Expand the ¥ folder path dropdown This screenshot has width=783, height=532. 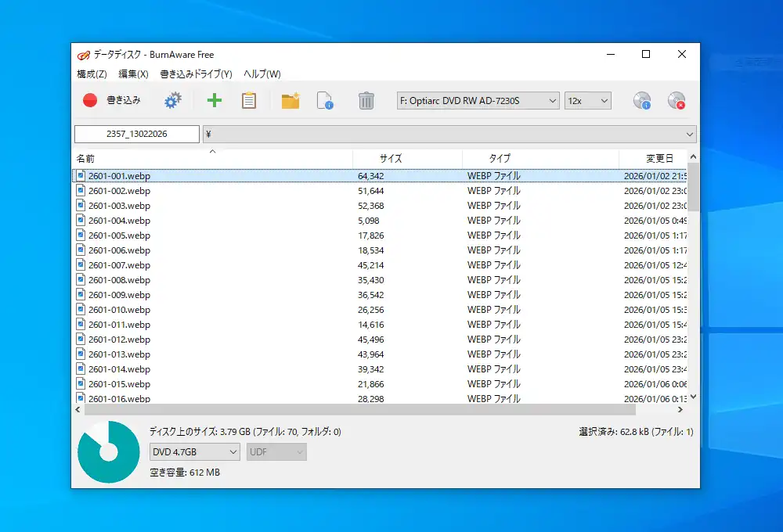[x=688, y=135]
